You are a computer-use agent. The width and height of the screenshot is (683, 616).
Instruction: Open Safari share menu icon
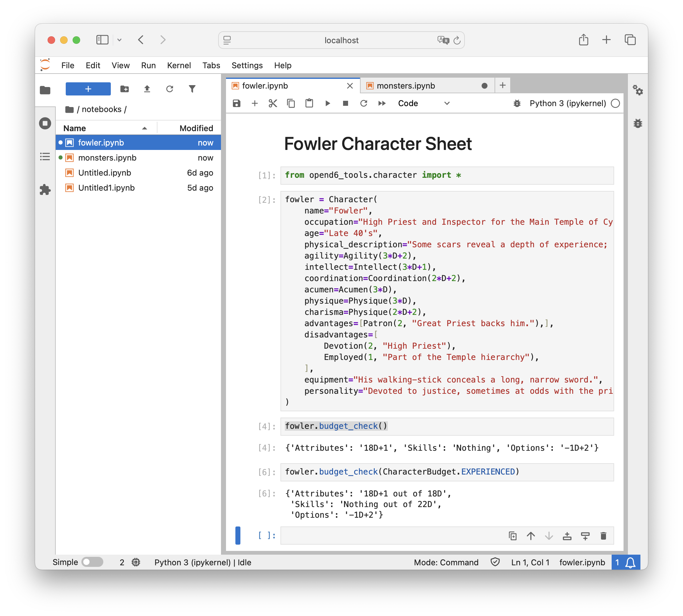tap(583, 40)
